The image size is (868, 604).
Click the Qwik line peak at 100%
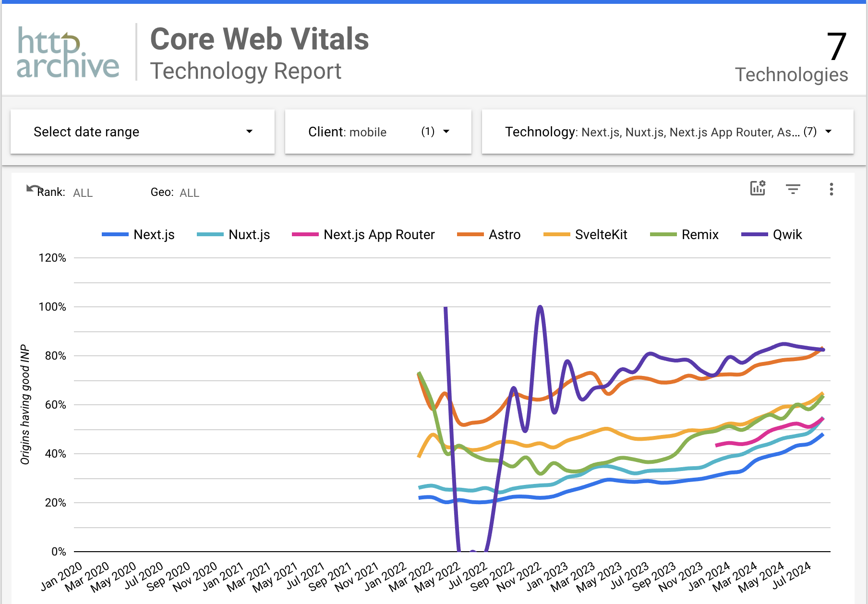(541, 307)
